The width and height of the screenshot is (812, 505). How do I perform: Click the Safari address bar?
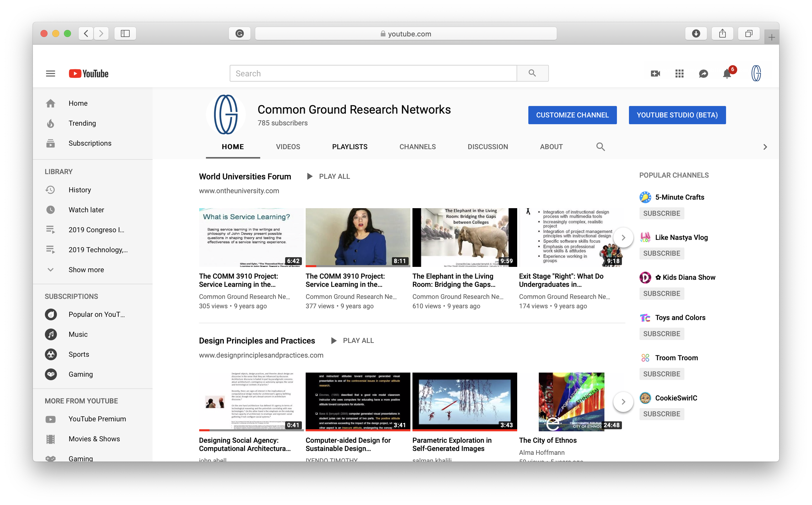tap(406, 33)
